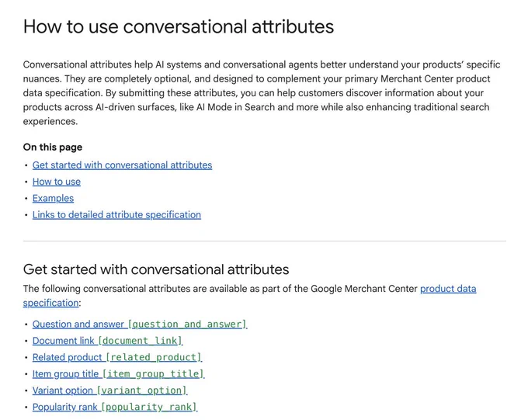This screenshot has width=528, height=420.
Task: Click 'completely optional' phrase in the intro paragraph
Action: click(x=148, y=79)
